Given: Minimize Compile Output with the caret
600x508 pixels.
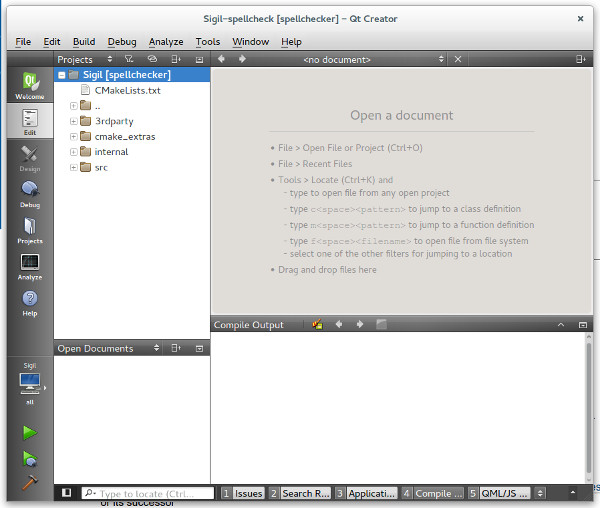Looking at the screenshot, I should (x=561, y=325).
